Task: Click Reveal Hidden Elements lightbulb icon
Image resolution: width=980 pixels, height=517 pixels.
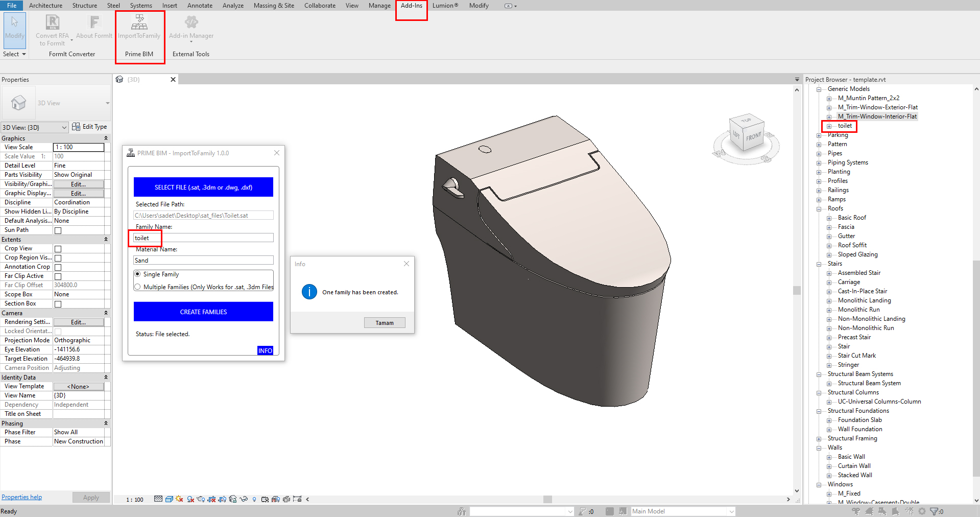Action: 254,499
